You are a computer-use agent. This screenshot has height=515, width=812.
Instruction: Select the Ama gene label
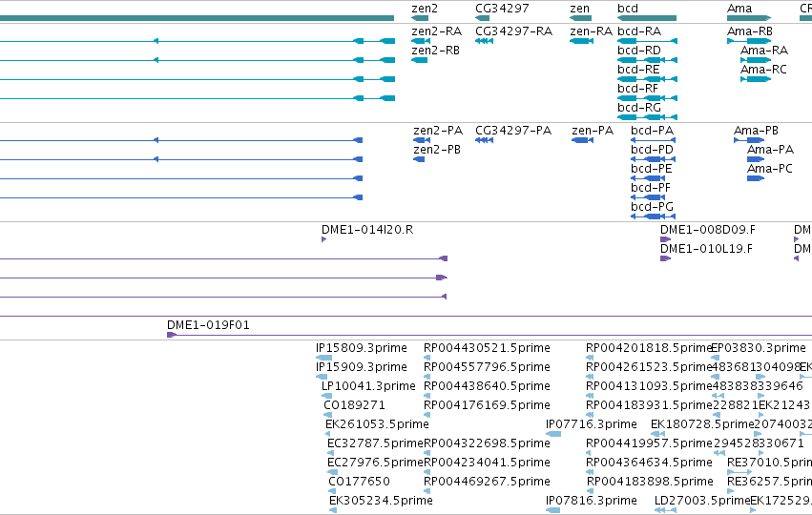[739, 9]
